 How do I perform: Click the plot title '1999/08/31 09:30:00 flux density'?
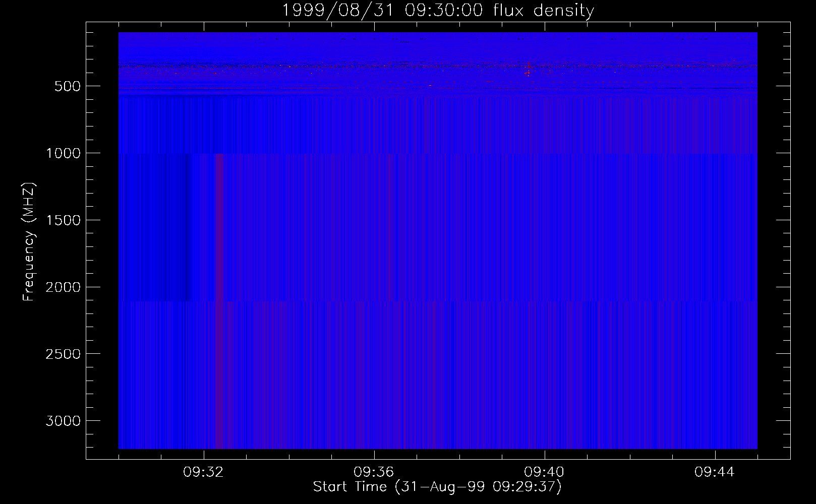click(x=438, y=10)
